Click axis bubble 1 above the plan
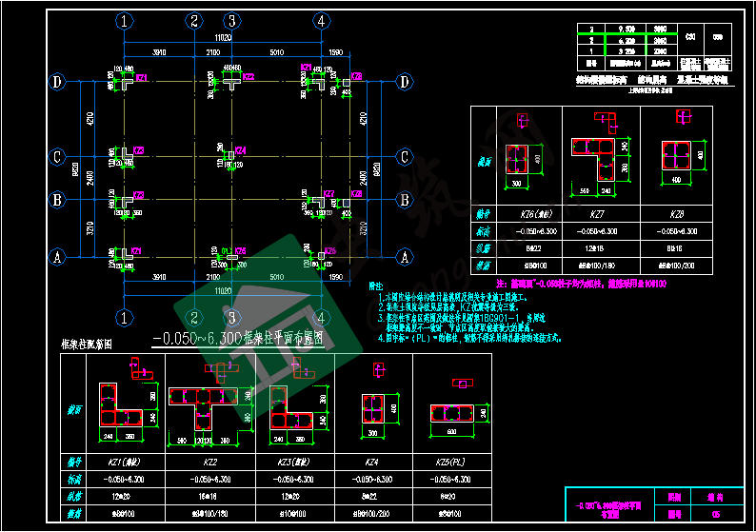 (x=123, y=20)
